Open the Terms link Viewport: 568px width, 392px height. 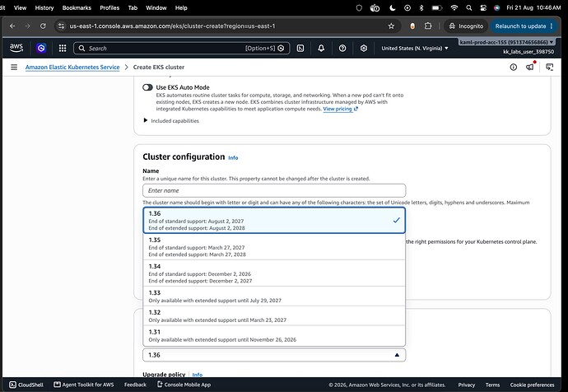point(492,385)
